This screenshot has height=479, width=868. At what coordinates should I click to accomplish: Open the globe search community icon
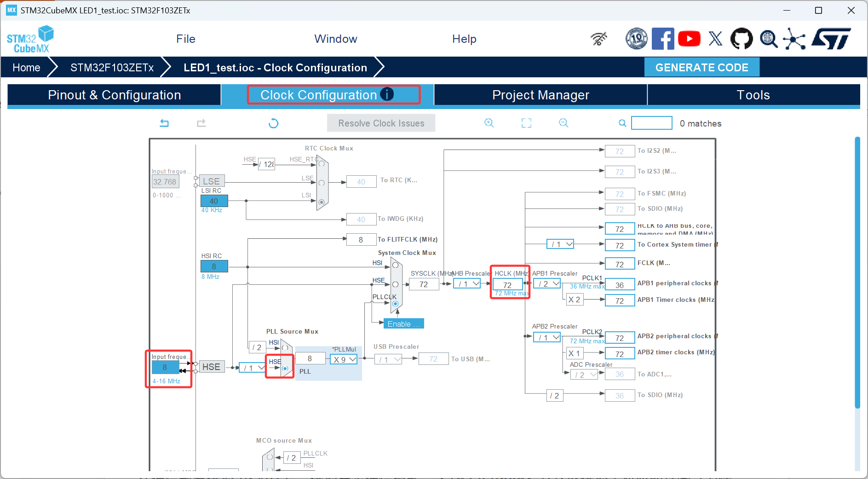(x=768, y=39)
